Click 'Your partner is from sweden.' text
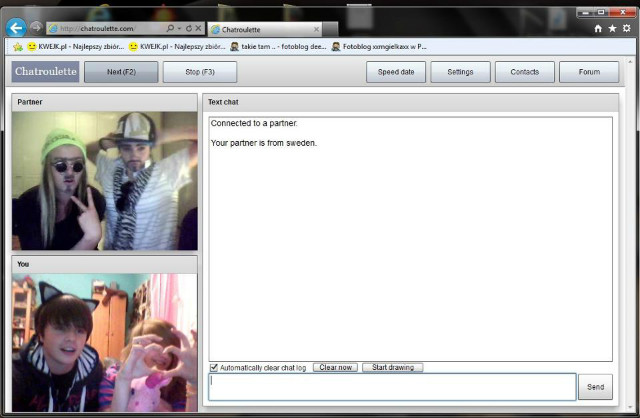Screen dimensions: 640x418 pos(264,143)
